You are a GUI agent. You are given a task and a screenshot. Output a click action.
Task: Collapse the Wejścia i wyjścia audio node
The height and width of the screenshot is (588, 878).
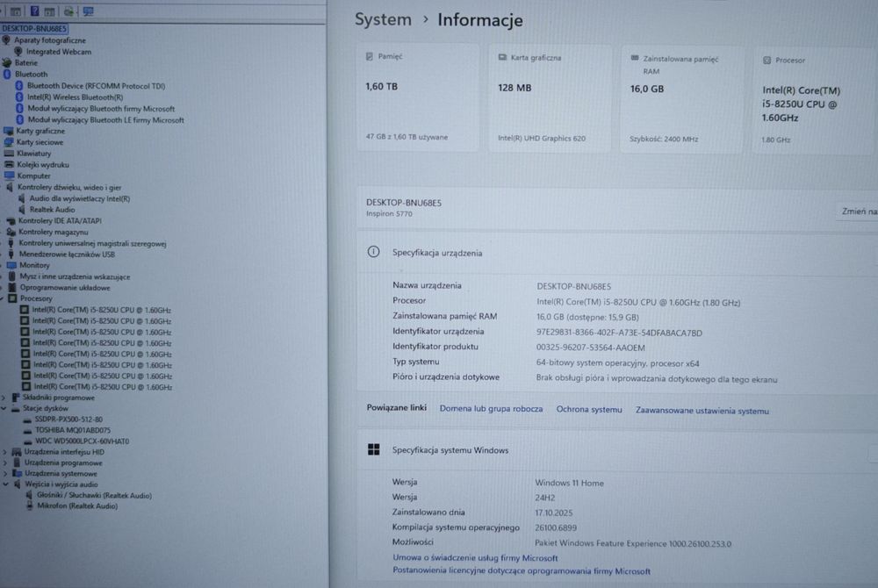point(5,484)
